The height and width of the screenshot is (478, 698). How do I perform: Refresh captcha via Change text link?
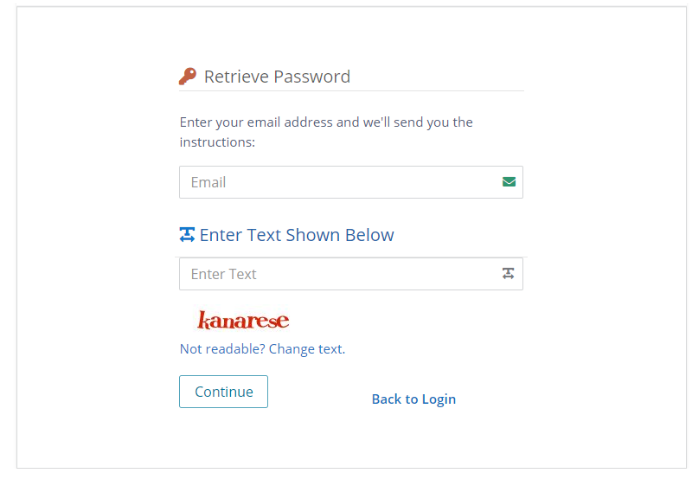pyautogui.click(x=307, y=349)
